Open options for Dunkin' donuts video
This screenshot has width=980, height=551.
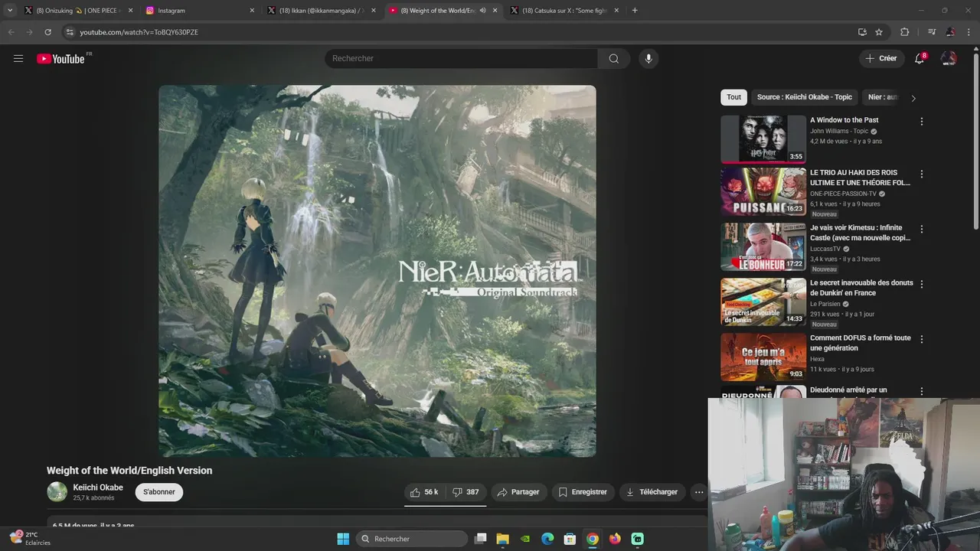tap(922, 285)
